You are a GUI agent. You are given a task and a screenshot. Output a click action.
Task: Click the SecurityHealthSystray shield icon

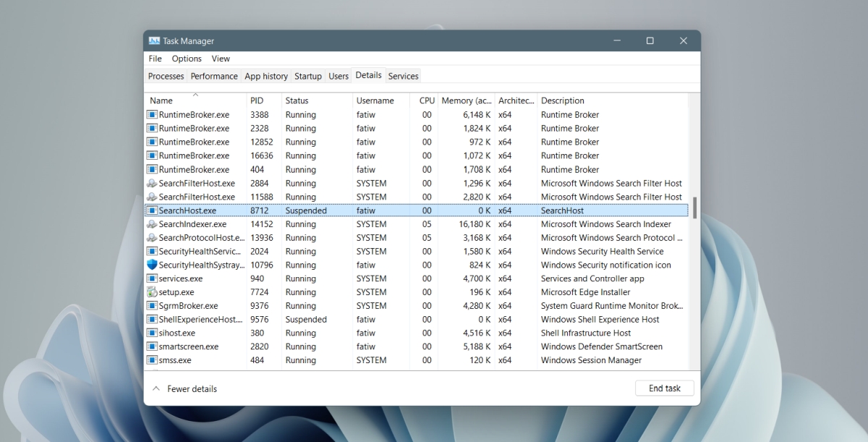click(x=152, y=265)
